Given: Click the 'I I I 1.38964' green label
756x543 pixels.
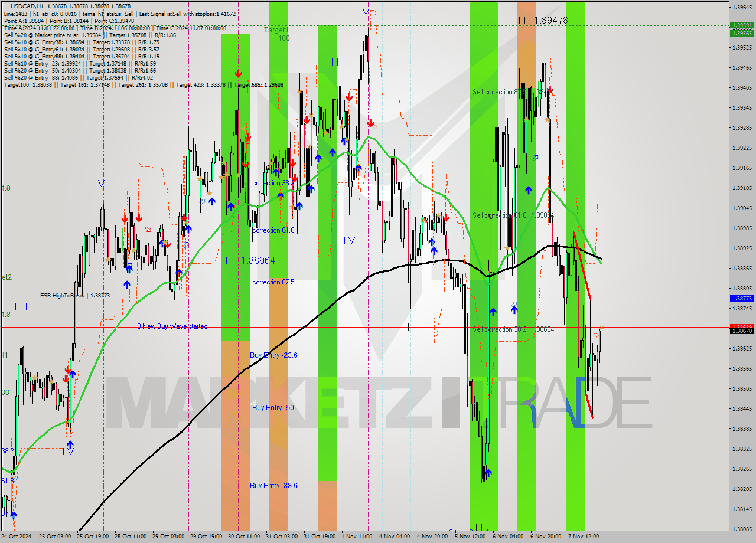Looking at the screenshot, I should coord(250,260).
